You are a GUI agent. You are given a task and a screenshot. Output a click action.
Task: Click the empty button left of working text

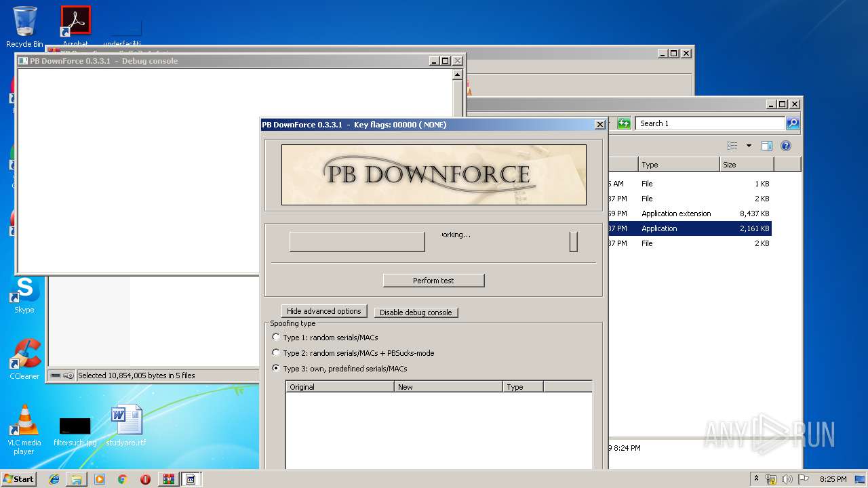coord(357,242)
